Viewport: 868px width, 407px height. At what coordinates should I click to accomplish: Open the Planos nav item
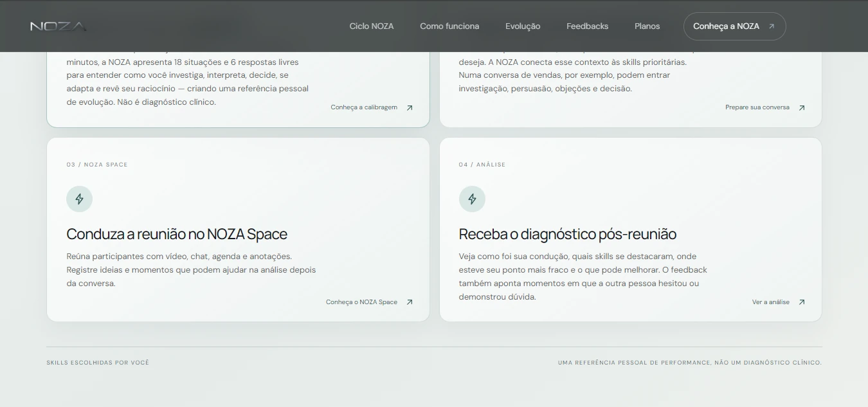coord(647,26)
